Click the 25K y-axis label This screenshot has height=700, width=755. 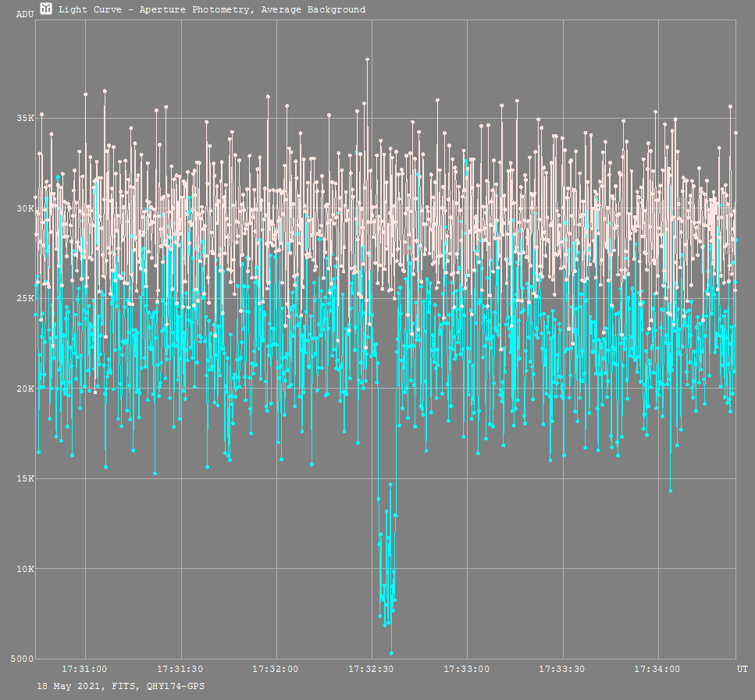point(26,298)
